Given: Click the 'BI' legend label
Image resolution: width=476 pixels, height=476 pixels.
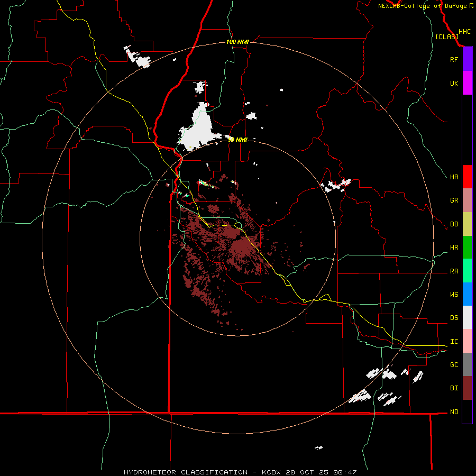Looking at the screenshot, I should (x=454, y=388).
